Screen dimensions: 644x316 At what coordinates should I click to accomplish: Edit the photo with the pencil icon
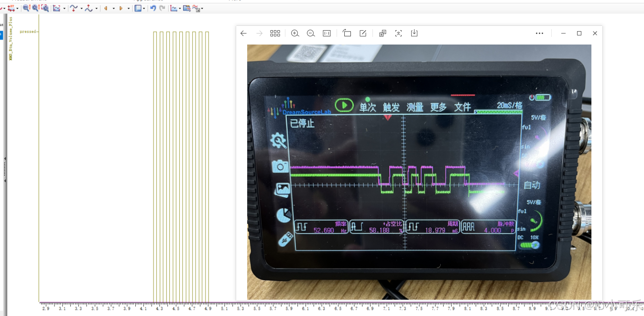[363, 33]
